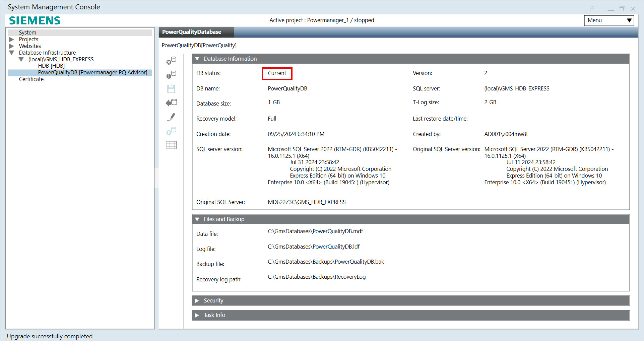Click the database icon with X badge
Screen dimensions: 644x341
pos(171,61)
